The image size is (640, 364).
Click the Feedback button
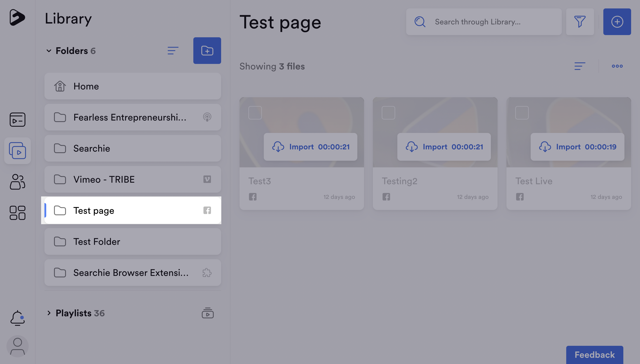(x=595, y=355)
